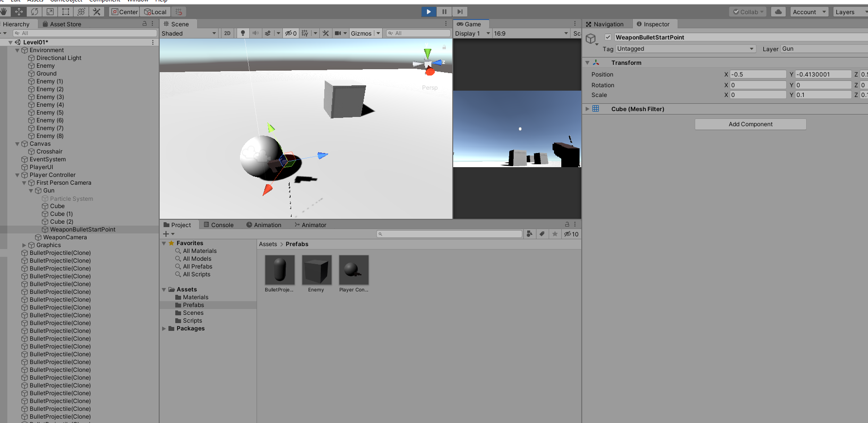Screen dimensions: 868x423
Task: Click the Step frame button
Action: [460, 12]
